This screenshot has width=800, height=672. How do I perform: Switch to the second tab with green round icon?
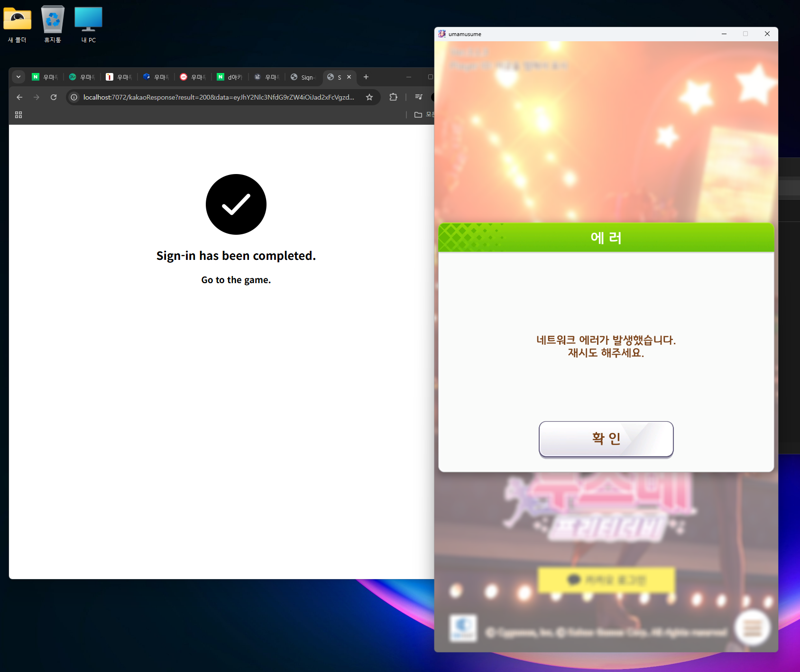click(x=82, y=77)
